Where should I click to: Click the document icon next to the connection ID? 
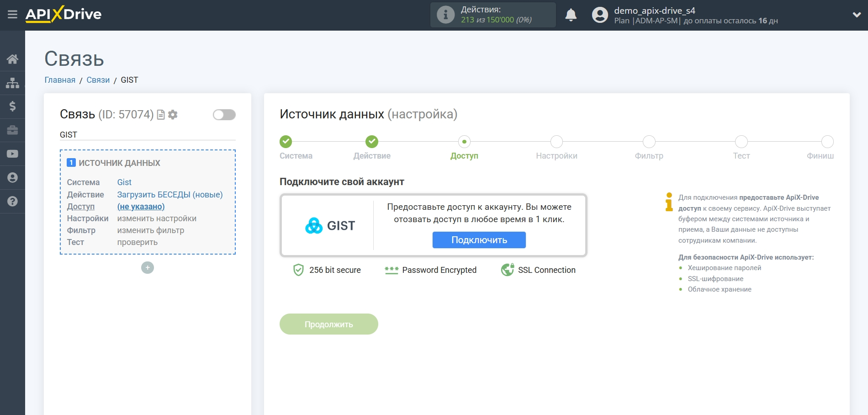click(162, 115)
